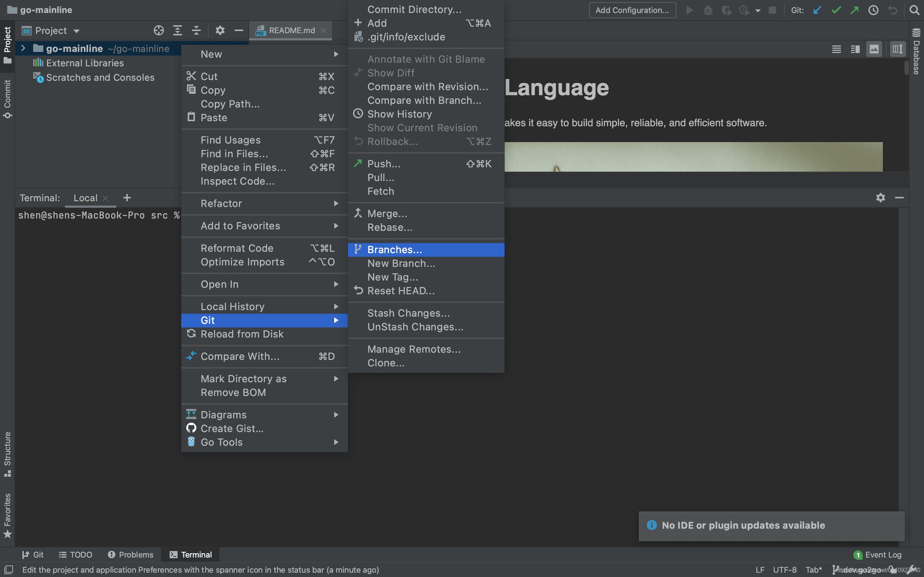Select Branches... in the Git submenu
Image resolution: width=924 pixels, height=577 pixels.
tap(395, 250)
